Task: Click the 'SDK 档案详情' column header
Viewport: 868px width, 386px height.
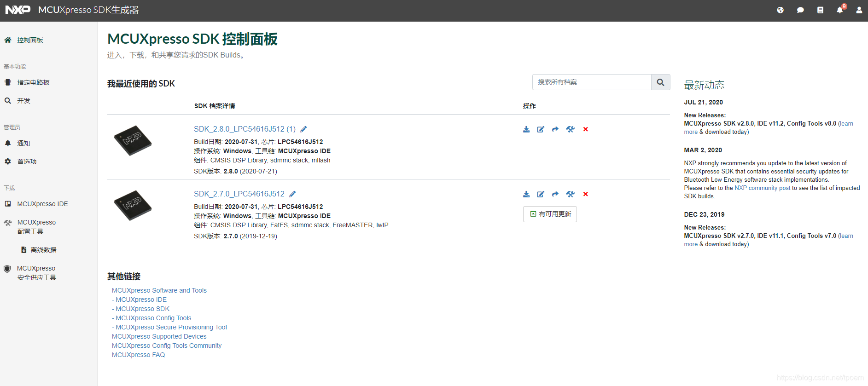Action: click(215, 106)
